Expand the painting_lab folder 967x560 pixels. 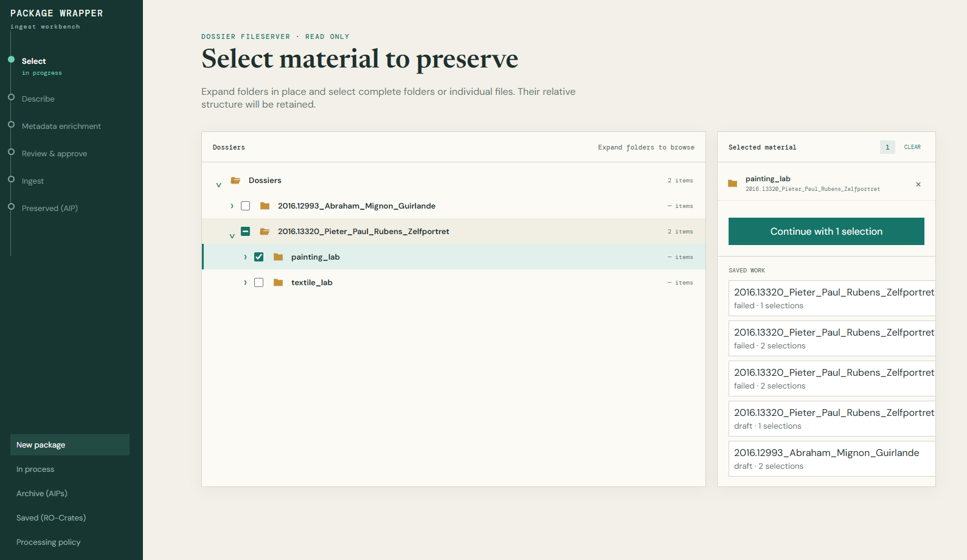(245, 257)
